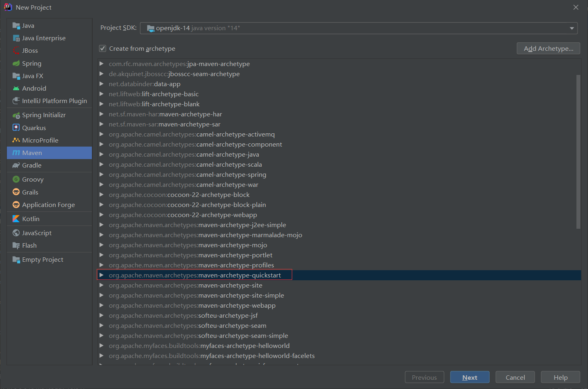Select maven-archetype-site-simple row text

pyautogui.click(x=196, y=295)
